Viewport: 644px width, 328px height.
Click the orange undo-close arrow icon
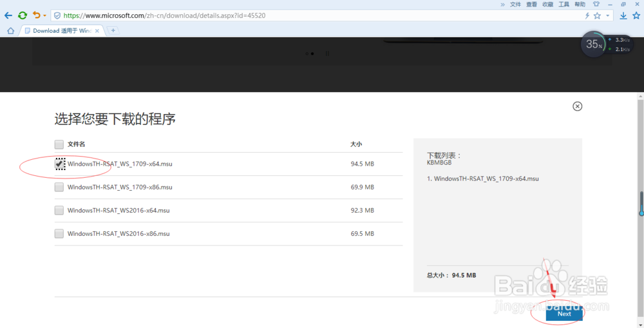click(x=37, y=15)
